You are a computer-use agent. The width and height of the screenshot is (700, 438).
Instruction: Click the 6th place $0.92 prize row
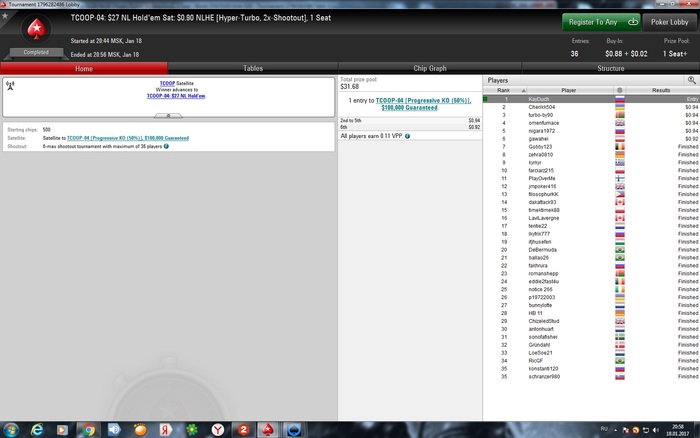pos(410,127)
